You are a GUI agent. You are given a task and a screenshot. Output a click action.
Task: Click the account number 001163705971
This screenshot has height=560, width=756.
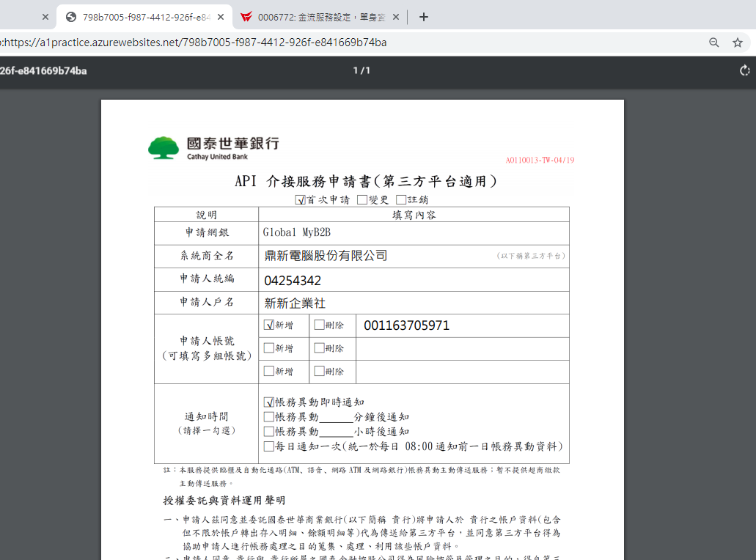click(x=406, y=325)
